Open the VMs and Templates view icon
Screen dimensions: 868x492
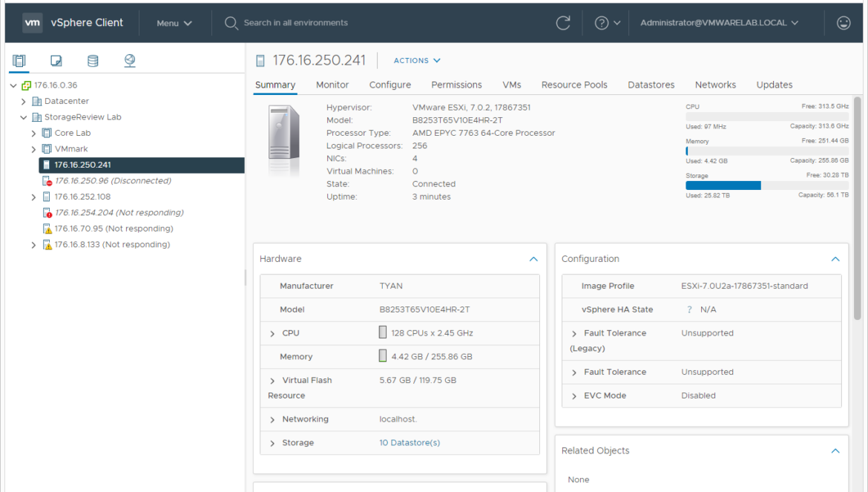56,60
